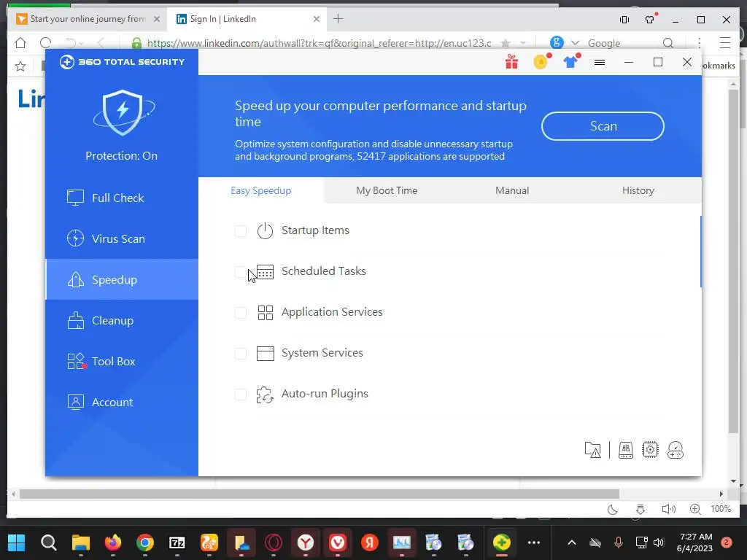Open the disk drive tool icon at bottom
The width and height of the screenshot is (747, 560).
click(625, 450)
